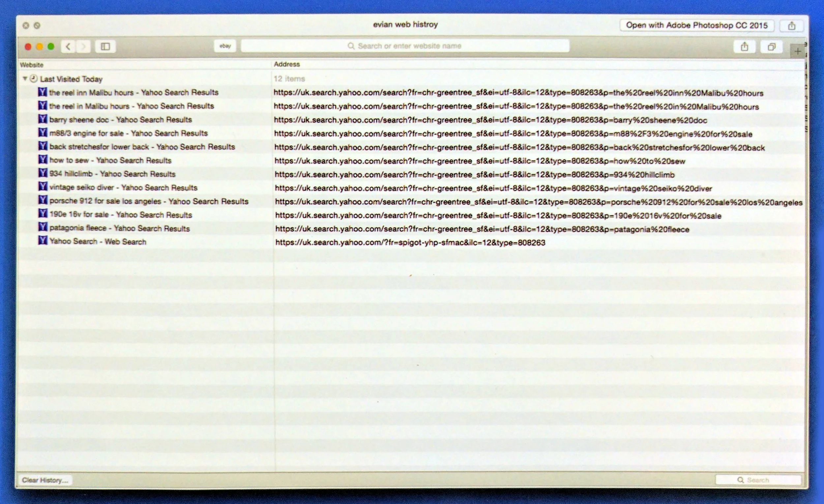The image size is (824, 504).
Task: Click the URL ending in how%20to%20sew
Action: tap(480, 161)
